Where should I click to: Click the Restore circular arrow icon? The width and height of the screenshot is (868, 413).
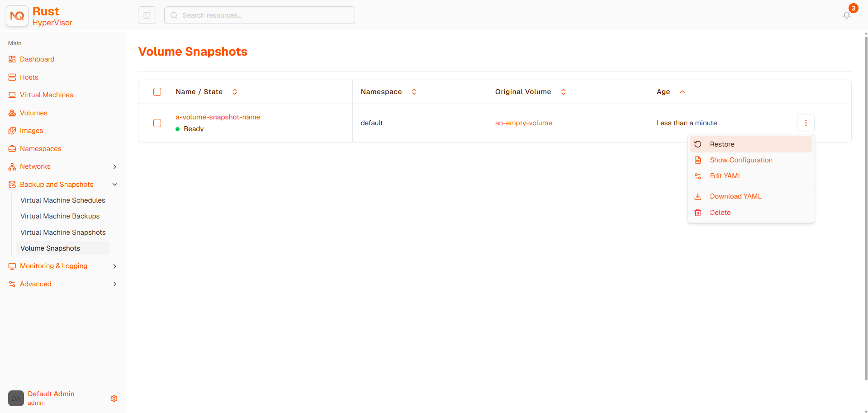[x=698, y=144]
